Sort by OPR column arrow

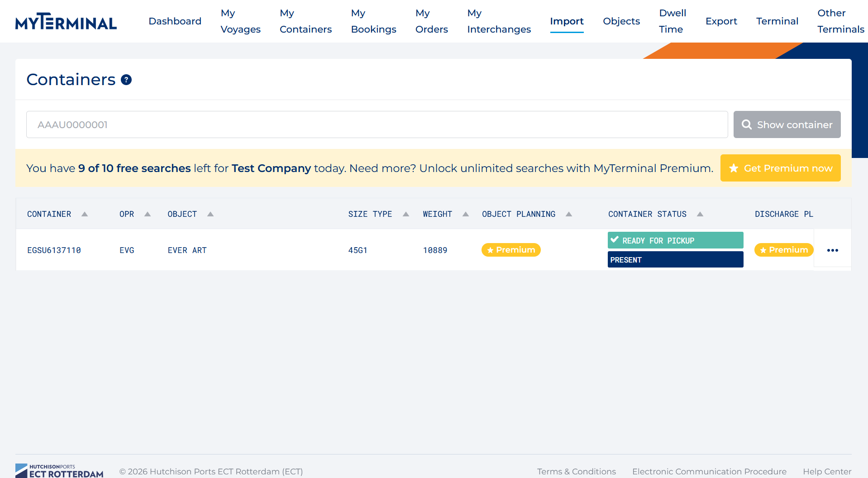(148, 214)
